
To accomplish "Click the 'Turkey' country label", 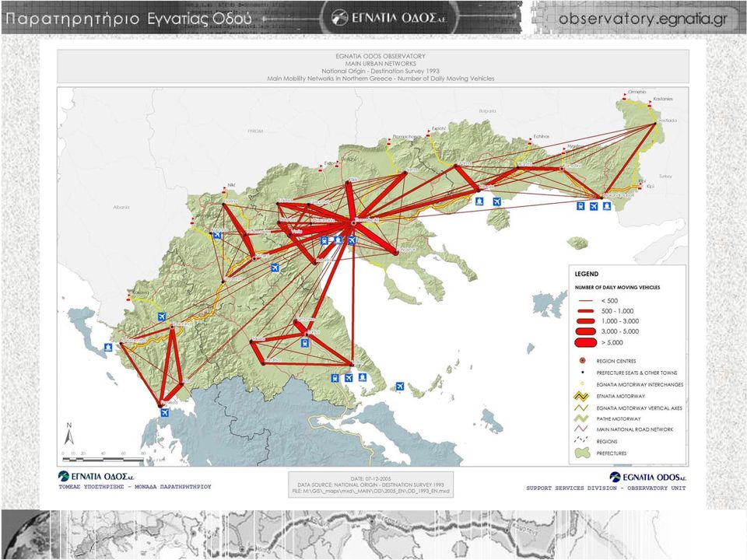I will (x=665, y=177).
